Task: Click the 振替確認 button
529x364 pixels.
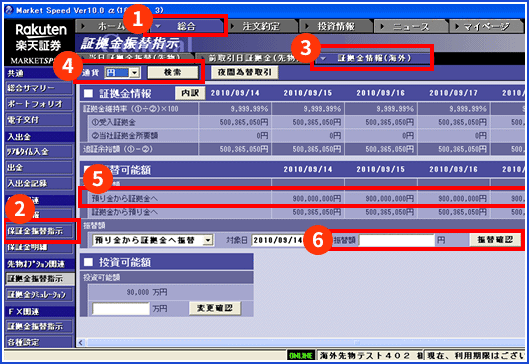Action: [x=495, y=240]
